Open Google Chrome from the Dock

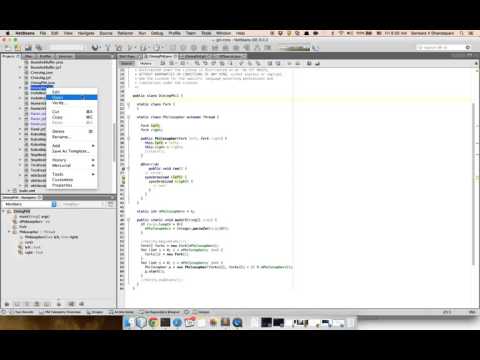(x=153, y=322)
